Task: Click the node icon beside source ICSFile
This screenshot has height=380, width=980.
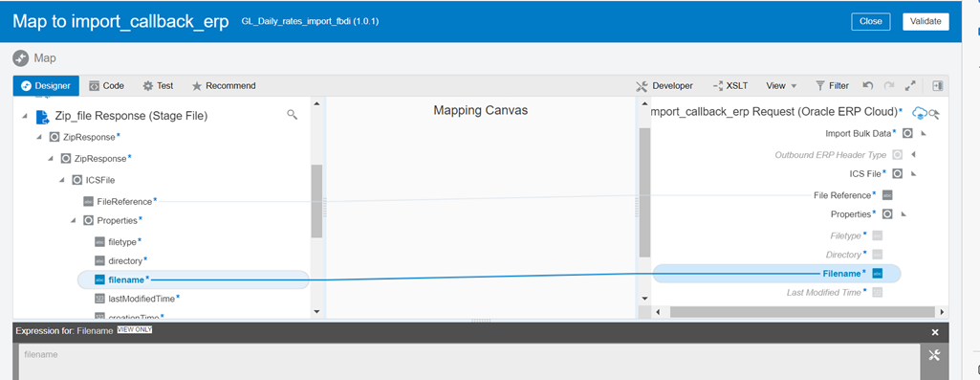Action: pyautogui.click(x=76, y=180)
